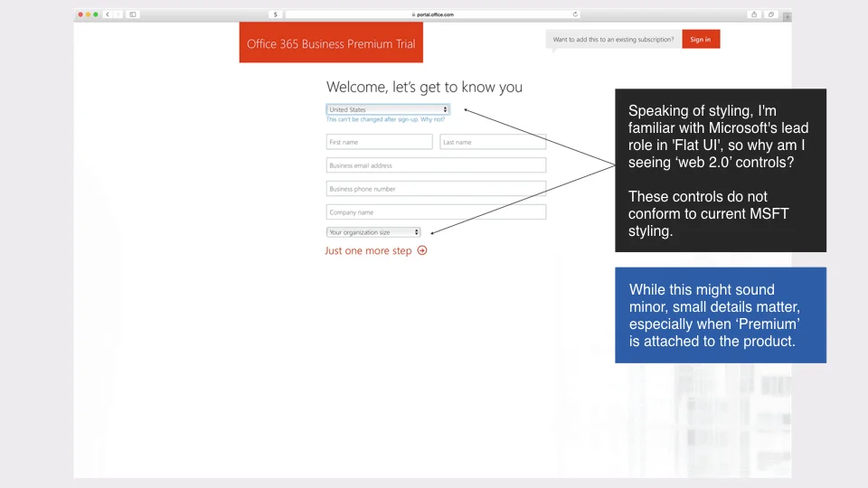This screenshot has height=488, width=868.
Task: Click the Last name field
Action: [493, 142]
